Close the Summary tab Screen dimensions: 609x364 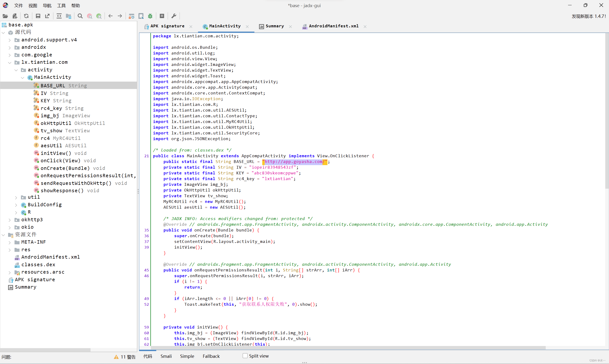pyautogui.click(x=291, y=26)
